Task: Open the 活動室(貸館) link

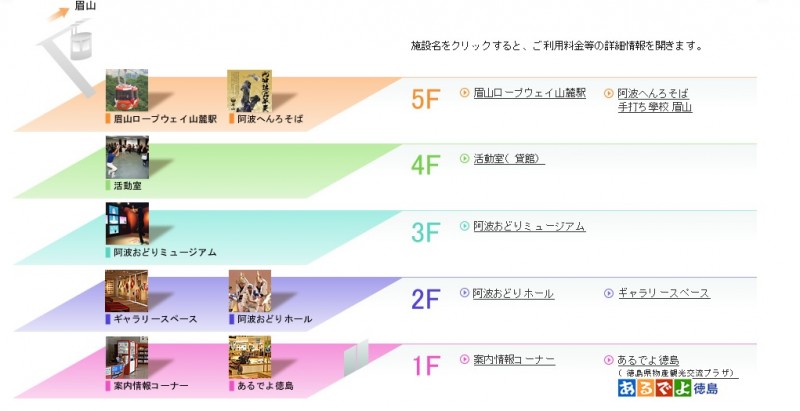Action: pos(509,159)
